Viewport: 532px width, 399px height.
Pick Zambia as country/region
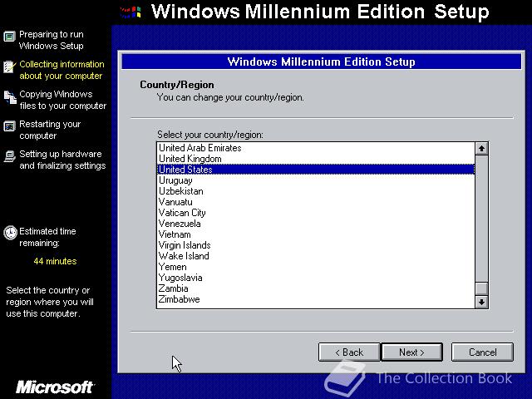[x=316, y=288]
